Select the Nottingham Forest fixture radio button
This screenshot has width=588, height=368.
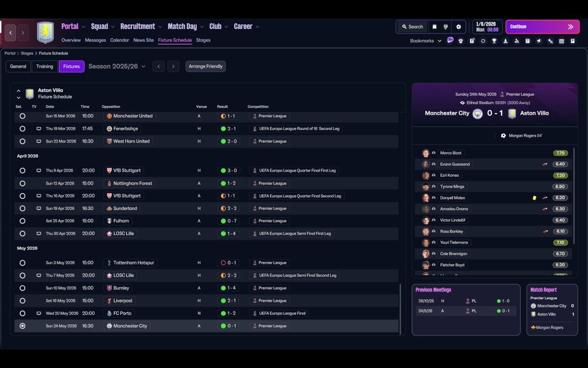[23, 184]
